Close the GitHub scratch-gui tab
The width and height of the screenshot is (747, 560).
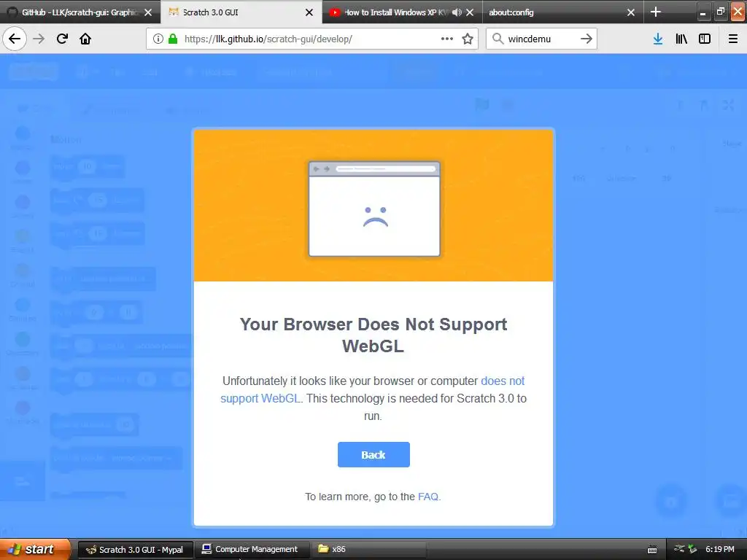[148, 12]
